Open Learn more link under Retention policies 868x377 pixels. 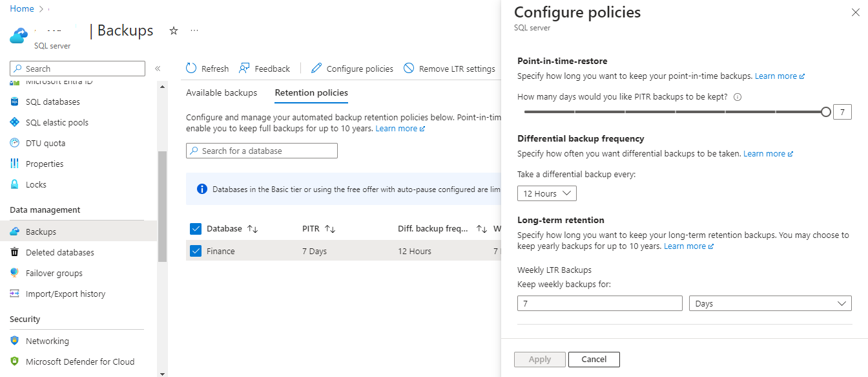[x=400, y=128]
